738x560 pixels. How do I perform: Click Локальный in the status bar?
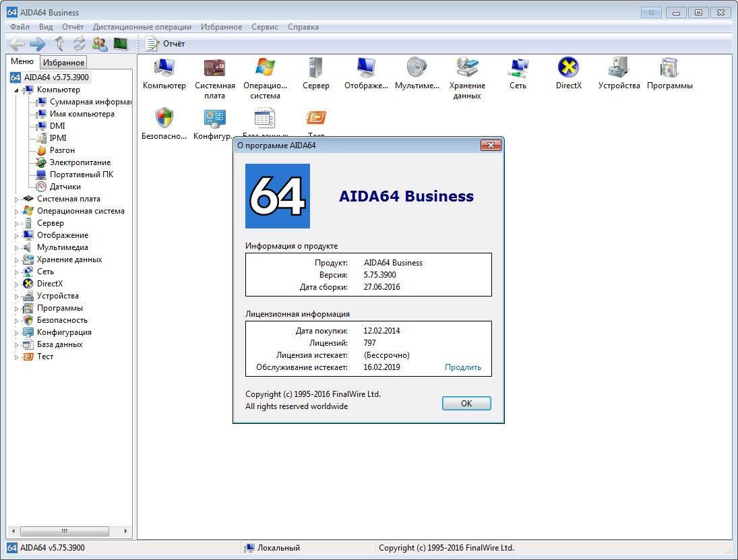[272, 548]
